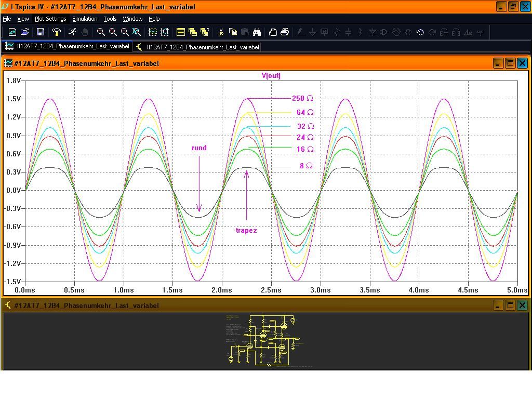This screenshot has width=532, height=399.
Task: Open the View menu
Action: click(23, 19)
